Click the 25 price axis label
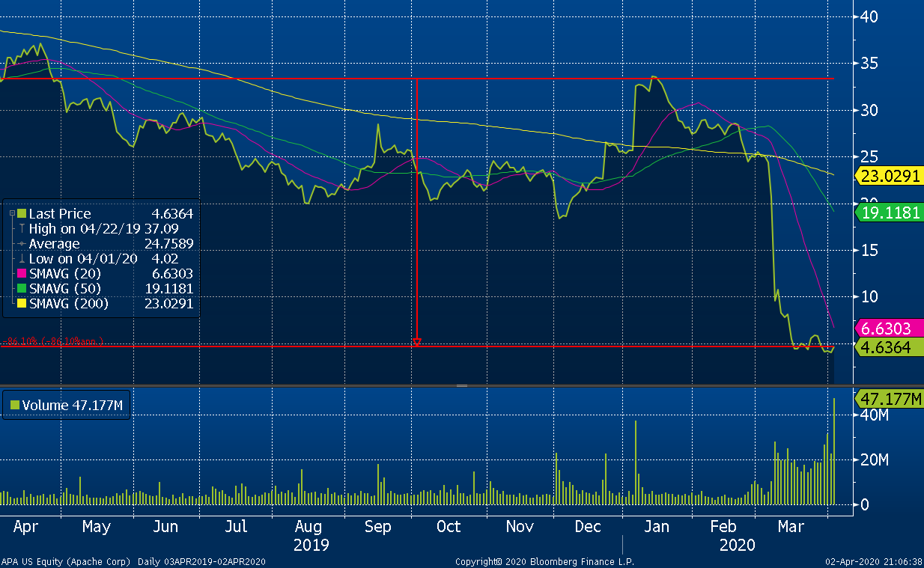 pyautogui.click(x=869, y=156)
